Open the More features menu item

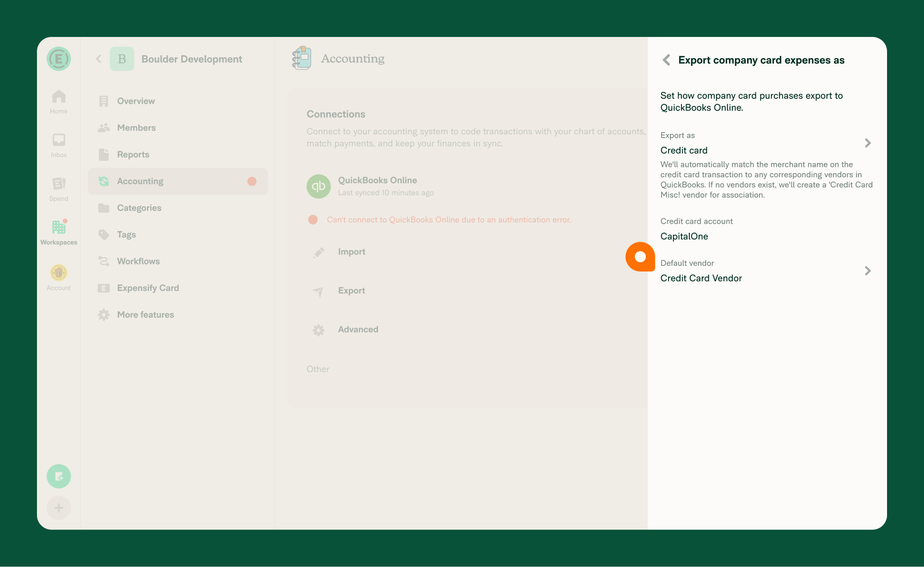tap(178, 315)
